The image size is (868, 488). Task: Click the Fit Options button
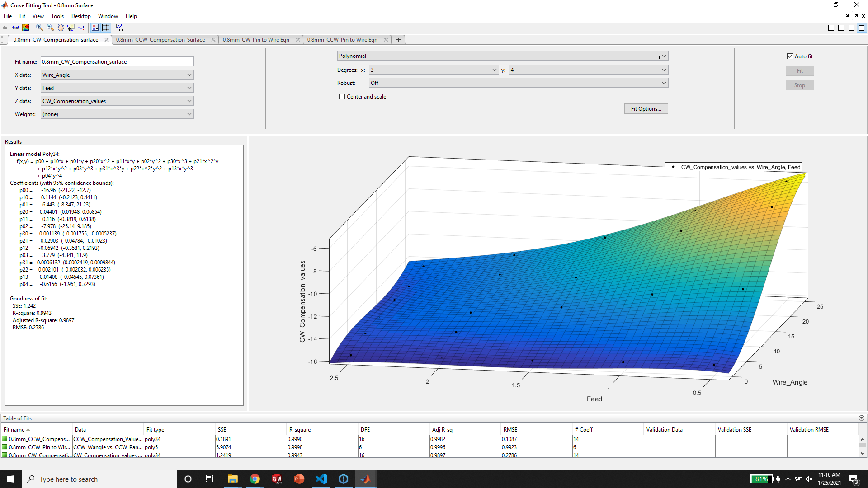coord(646,109)
